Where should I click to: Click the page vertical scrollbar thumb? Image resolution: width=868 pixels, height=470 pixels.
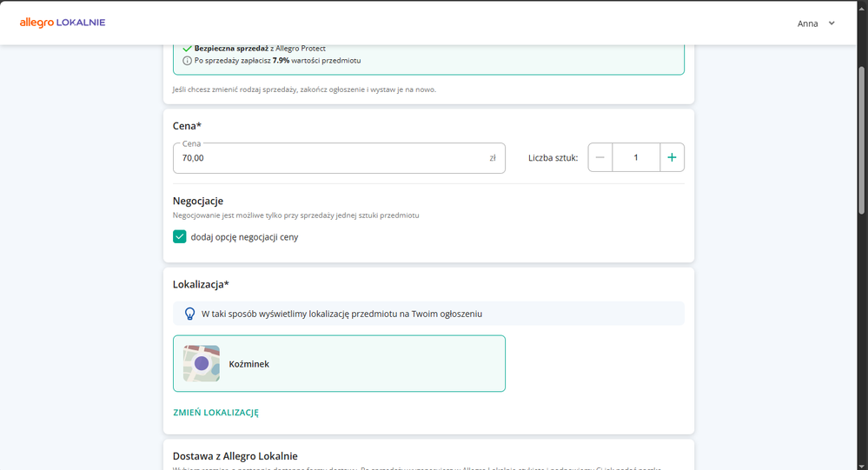(861, 140)
